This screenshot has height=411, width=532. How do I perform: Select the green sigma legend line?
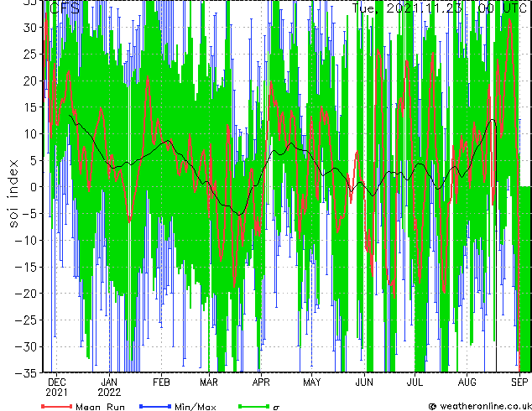coord(253,406)
